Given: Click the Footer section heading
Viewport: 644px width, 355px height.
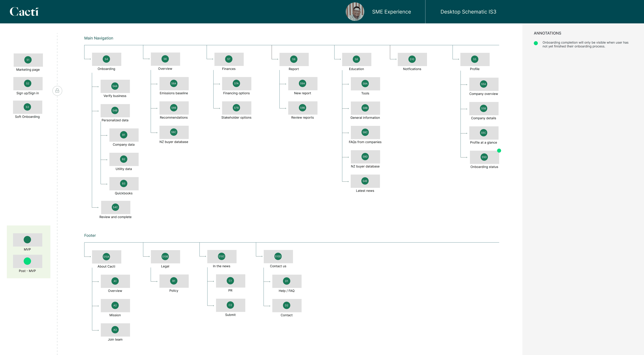Looking at the screenshot, I should pos(90,235).
